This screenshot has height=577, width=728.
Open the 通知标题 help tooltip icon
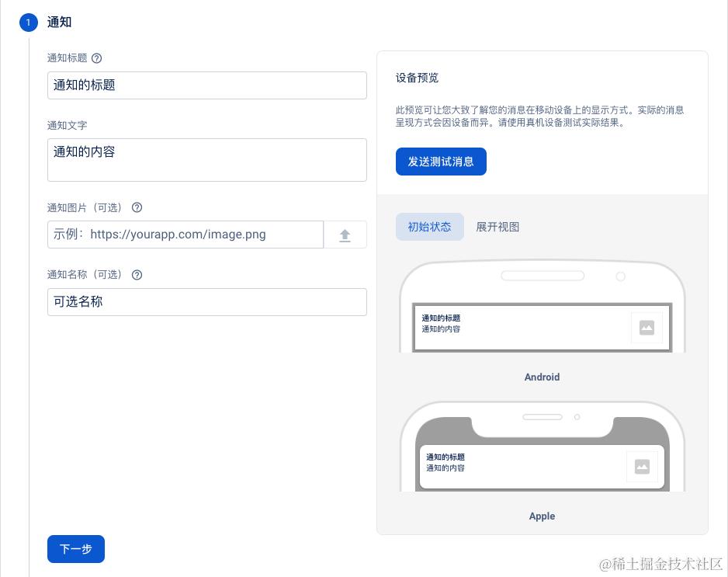95,58
